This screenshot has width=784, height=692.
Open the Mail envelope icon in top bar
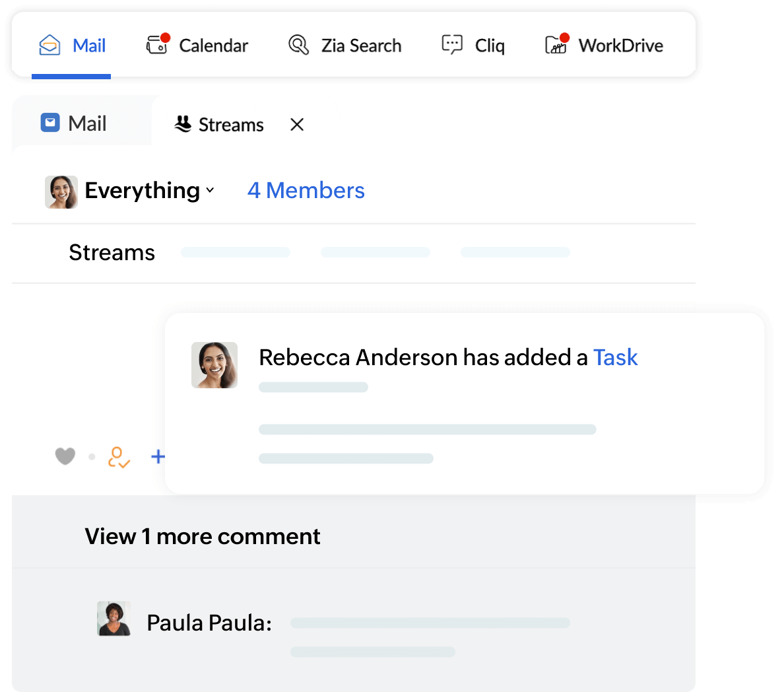tap(50, 46)
